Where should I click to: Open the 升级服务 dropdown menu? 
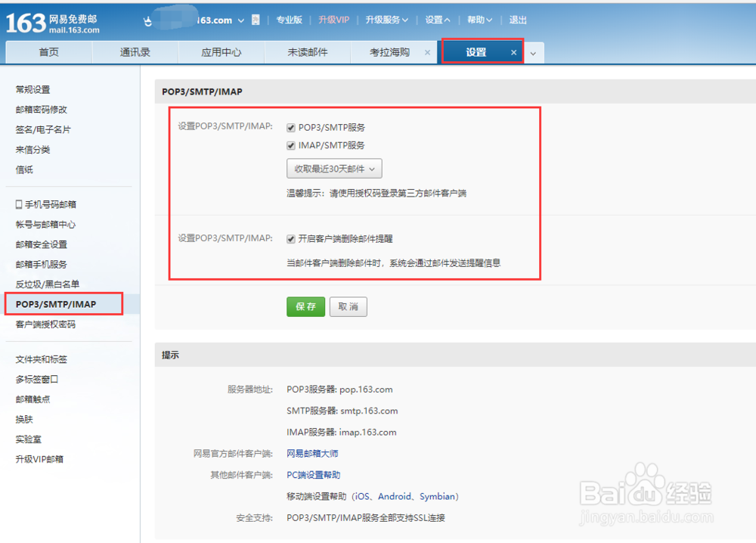click(386, 20)
